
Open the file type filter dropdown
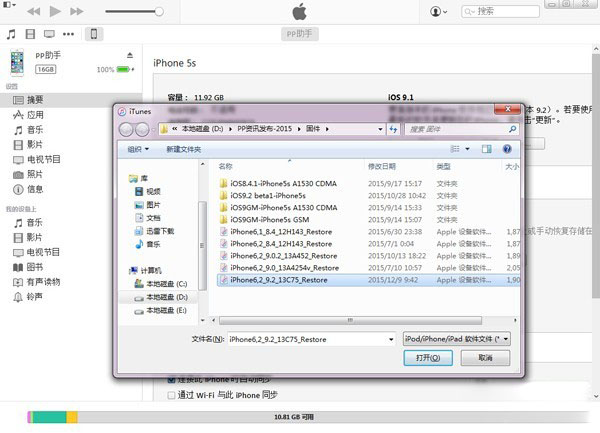[x=457, y=339]
